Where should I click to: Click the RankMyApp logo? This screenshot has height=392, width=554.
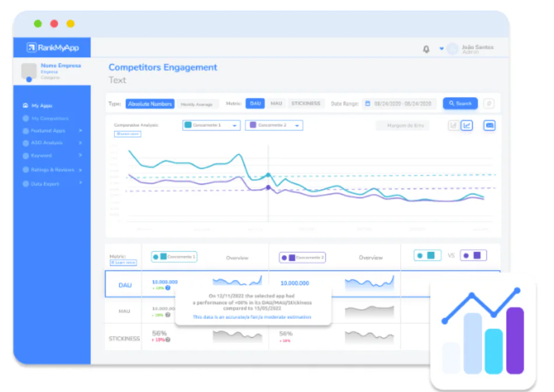pos(52,47)
